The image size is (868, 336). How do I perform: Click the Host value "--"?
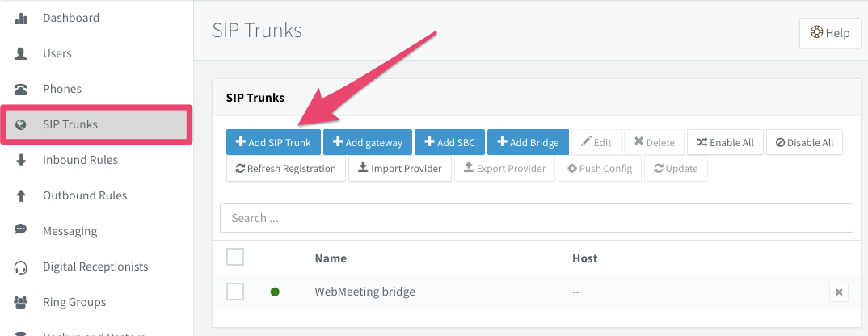pos(576,292)
